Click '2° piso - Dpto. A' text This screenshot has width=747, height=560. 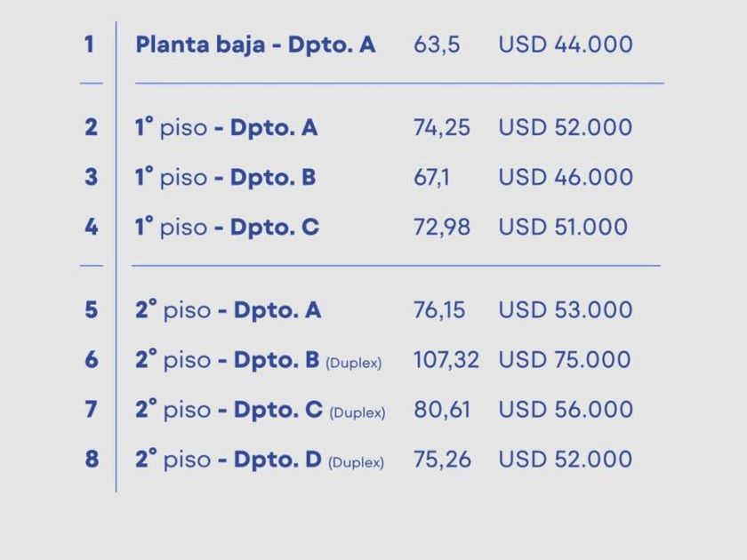pos(228,310)
